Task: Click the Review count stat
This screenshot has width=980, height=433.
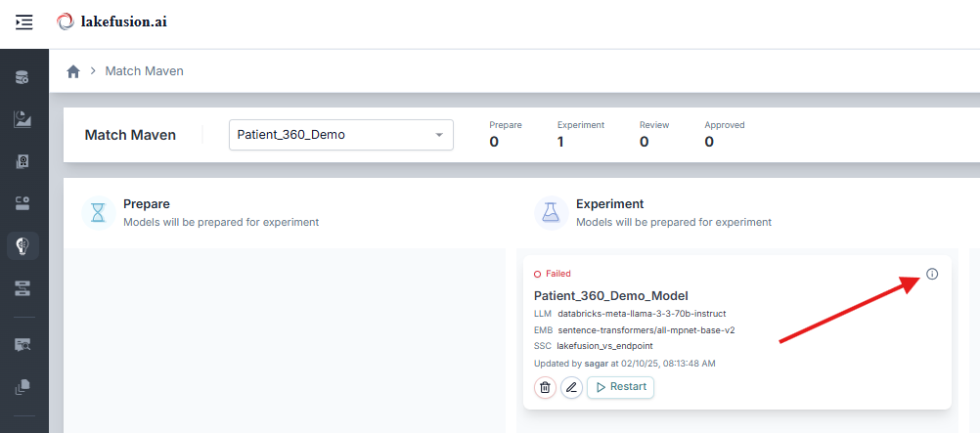Action: coord(654,134)
